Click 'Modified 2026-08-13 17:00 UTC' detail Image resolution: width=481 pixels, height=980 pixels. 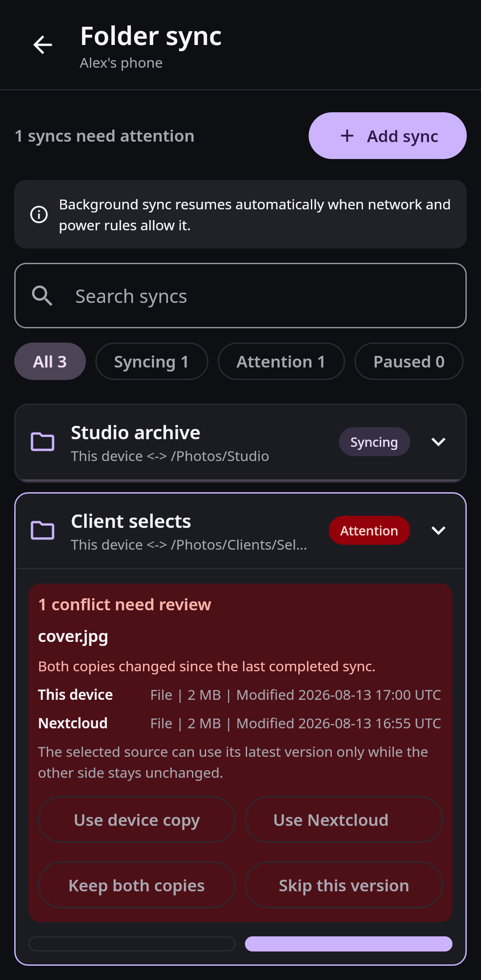338,695
